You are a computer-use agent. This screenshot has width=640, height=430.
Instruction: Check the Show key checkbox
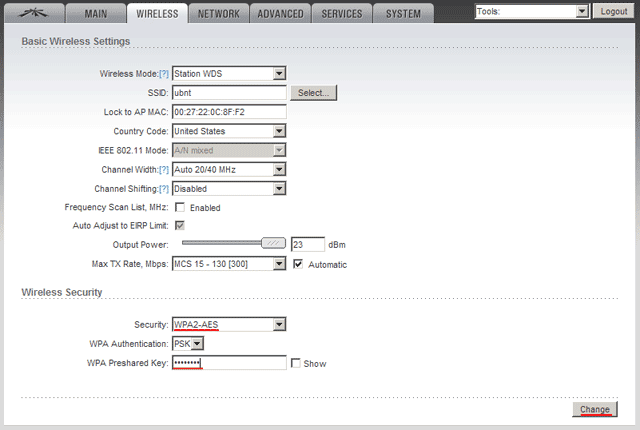pos(296,363)
